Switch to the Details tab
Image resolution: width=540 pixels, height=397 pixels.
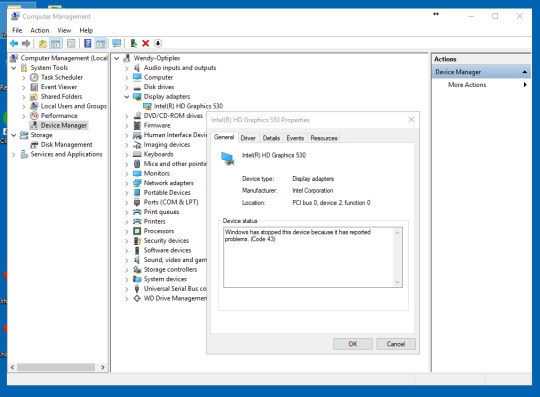click(x=271, y=138)
